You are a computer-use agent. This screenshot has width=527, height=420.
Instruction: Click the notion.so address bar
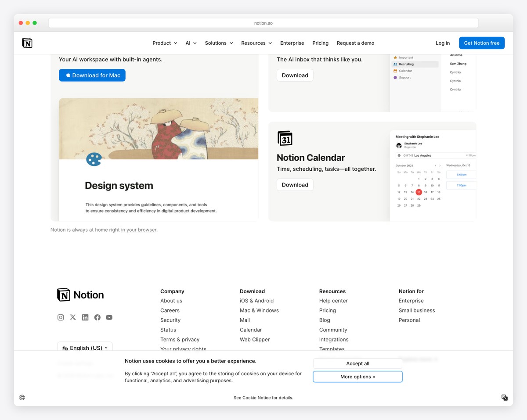tap(263, 22)
